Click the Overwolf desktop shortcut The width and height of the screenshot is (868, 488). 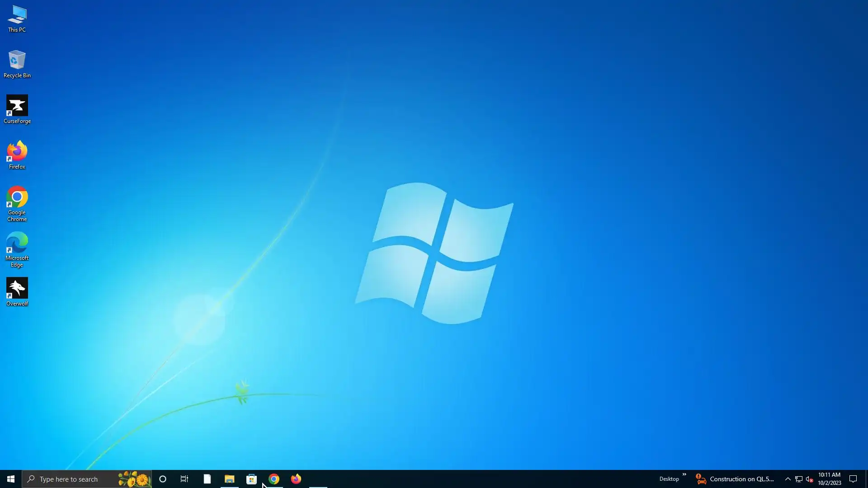[x=17, y=291]
